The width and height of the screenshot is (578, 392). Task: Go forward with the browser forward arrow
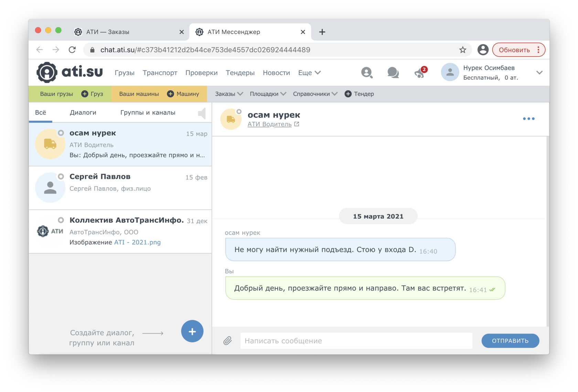pos(56,50)
